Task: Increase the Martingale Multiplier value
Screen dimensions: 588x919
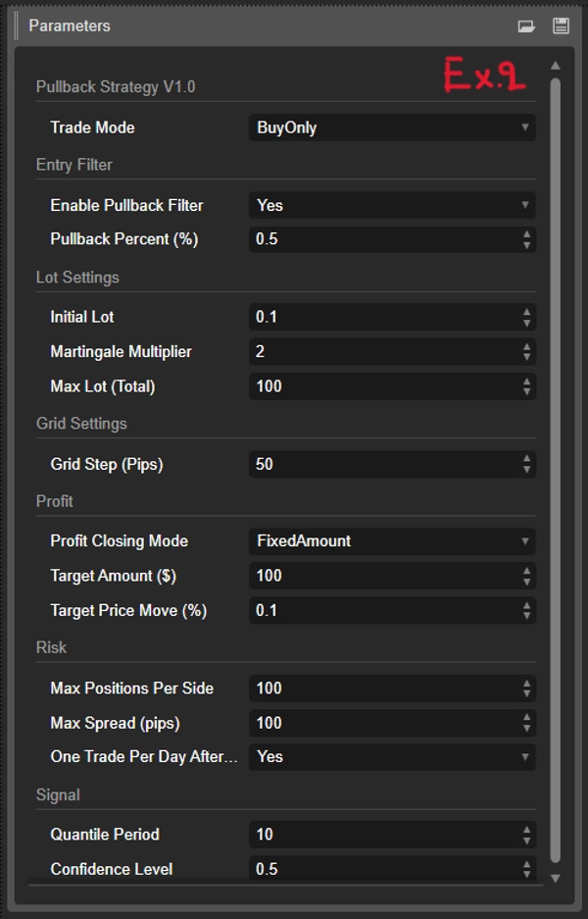Action: [528, 347]
